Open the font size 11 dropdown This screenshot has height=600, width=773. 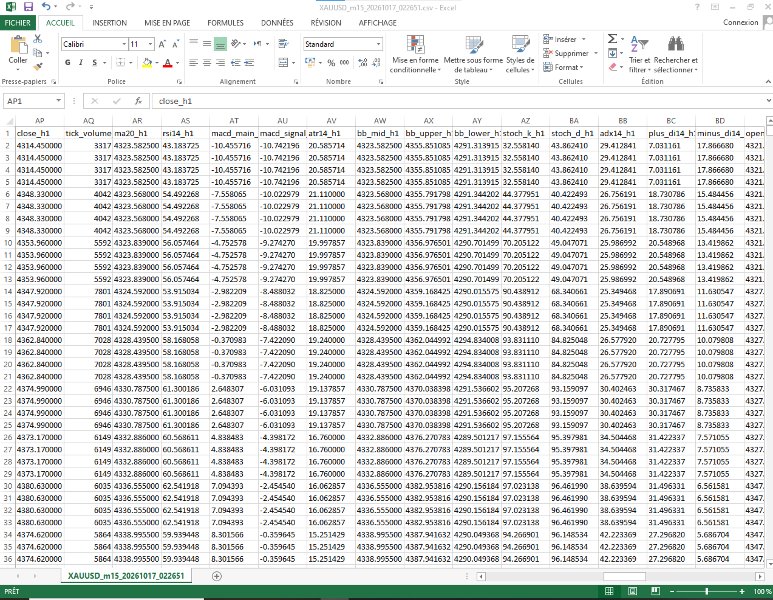(x=150, y=44)
